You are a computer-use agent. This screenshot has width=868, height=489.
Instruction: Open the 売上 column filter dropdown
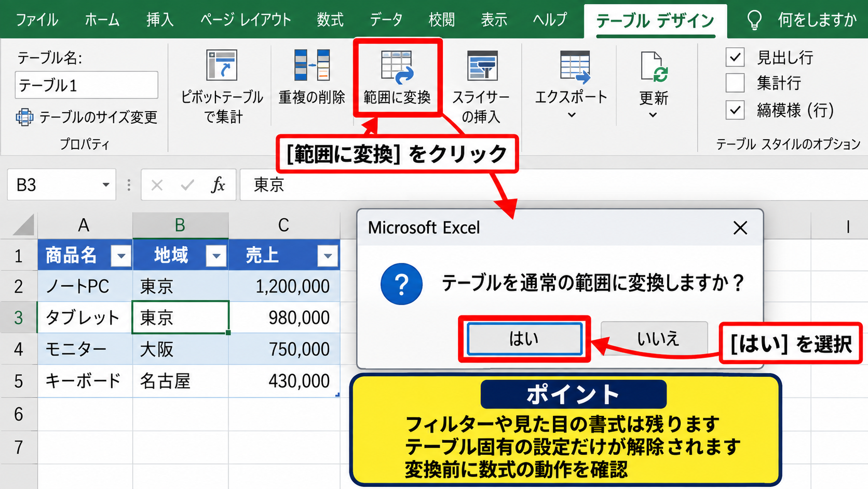(328, 256)
